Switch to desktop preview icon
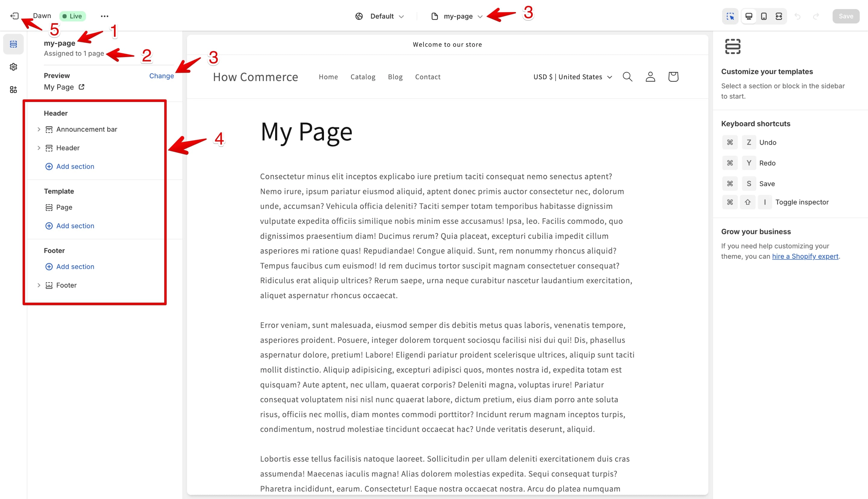The height and width of the screenshot is (499, 868). coord(749,16)
